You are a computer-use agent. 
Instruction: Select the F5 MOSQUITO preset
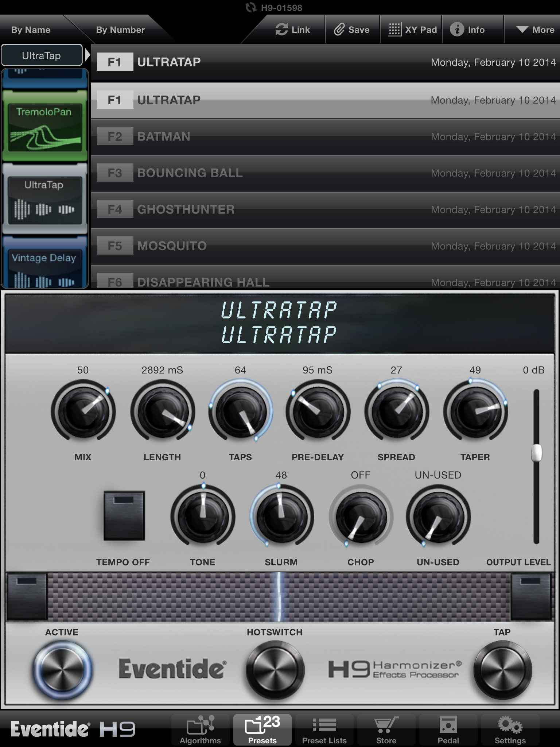(x=325, y=246)
